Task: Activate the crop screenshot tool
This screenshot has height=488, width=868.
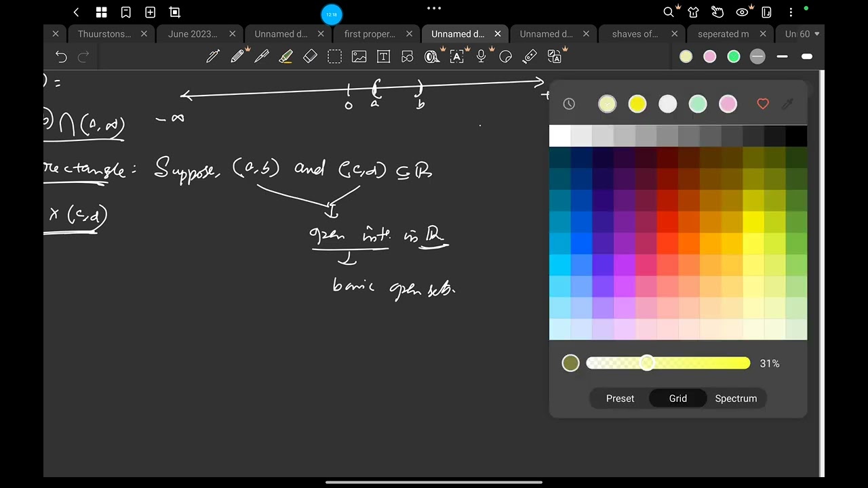Action: [x=174, y=12]
